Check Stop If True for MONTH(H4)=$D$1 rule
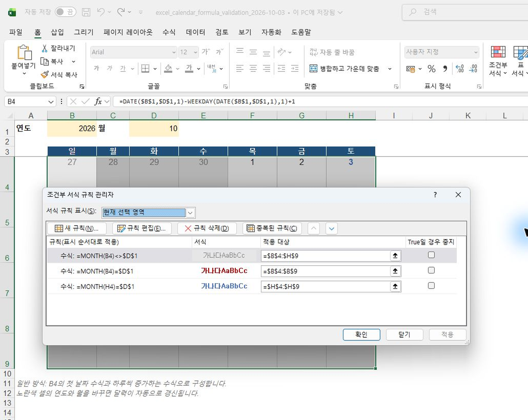 (x=431, y=286)
